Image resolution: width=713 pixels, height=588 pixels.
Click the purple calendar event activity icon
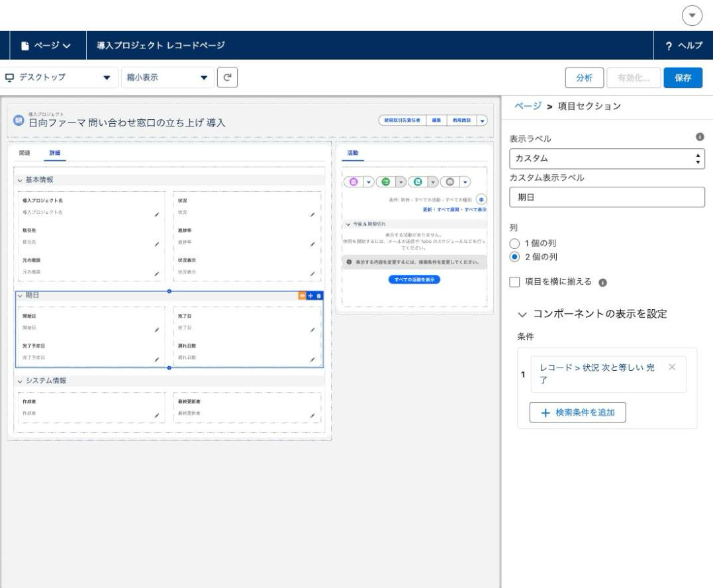point(354,182)
